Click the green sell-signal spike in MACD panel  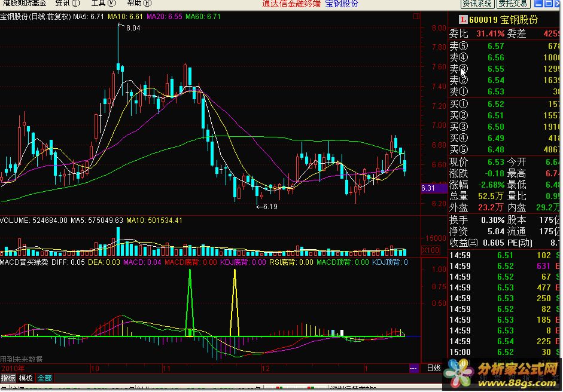click(190, 303)
